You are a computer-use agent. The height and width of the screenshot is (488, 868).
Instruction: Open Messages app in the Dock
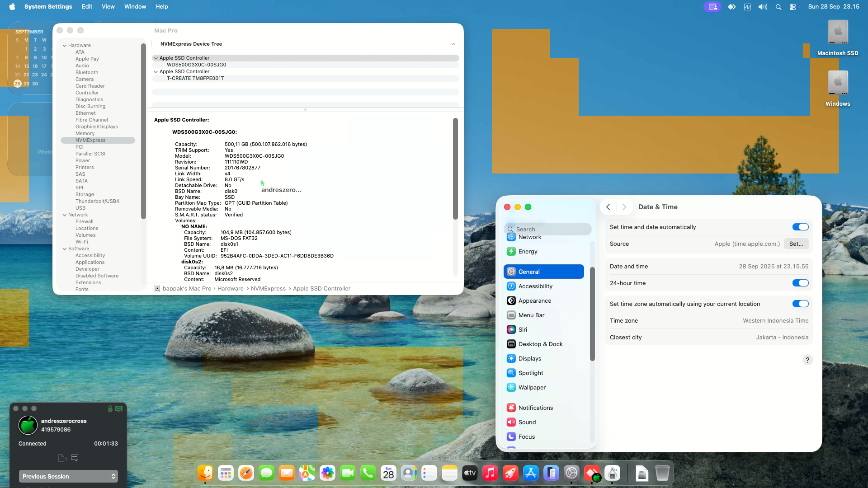tap(266, 473)
